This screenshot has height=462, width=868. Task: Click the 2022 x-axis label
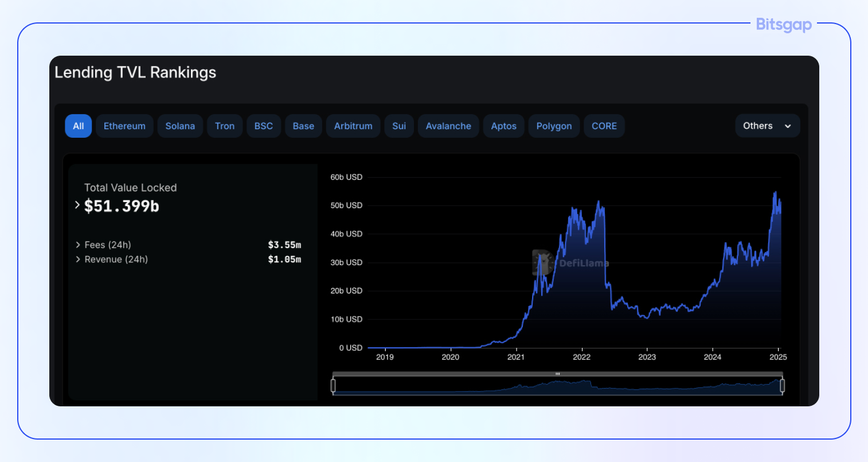coord(581,357)
